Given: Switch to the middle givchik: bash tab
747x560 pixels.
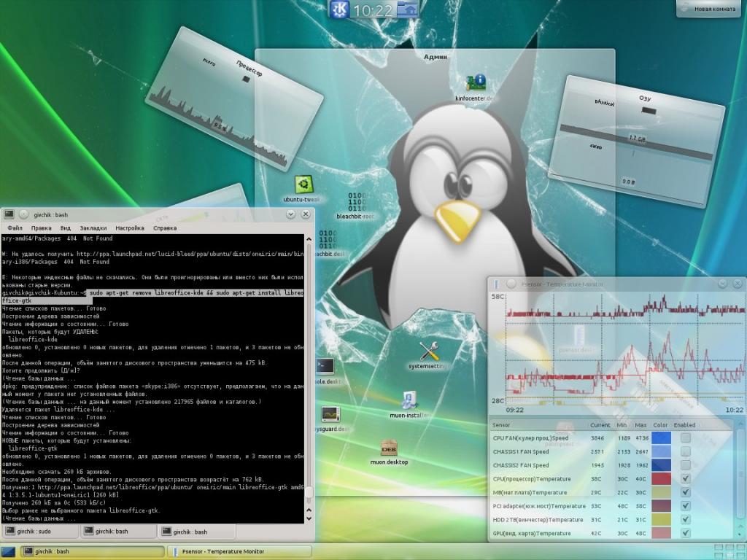Looking at the screenshot, I should tap(118, 532).
